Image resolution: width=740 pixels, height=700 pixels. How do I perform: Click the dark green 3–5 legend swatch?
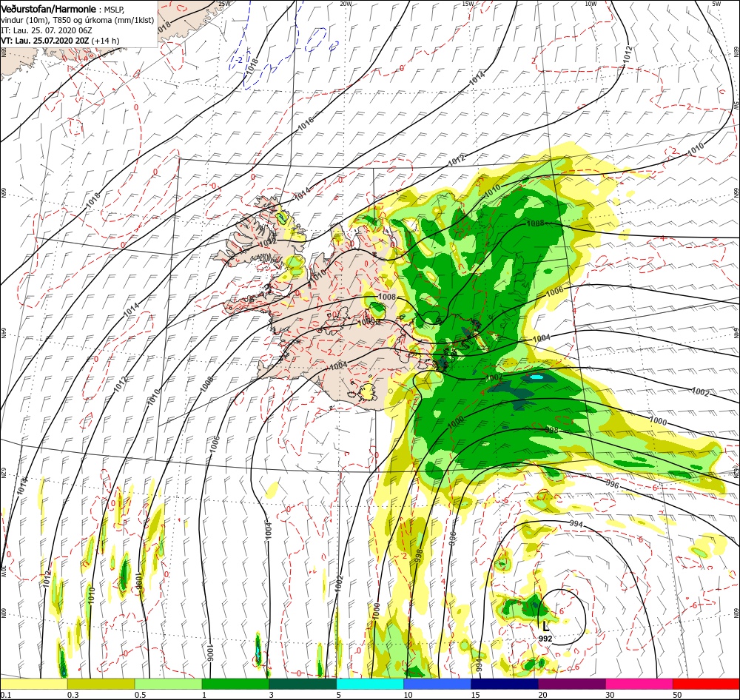point(303,684)
